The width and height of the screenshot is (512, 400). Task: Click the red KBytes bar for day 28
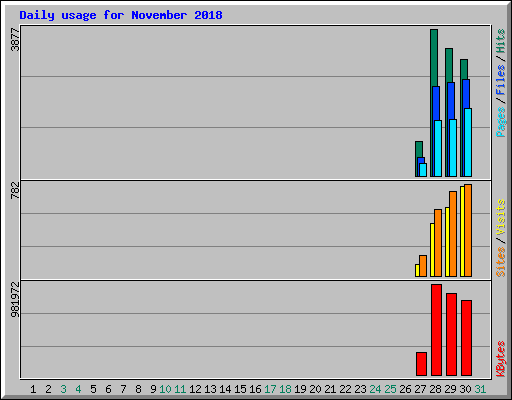[x=436, y=330]
